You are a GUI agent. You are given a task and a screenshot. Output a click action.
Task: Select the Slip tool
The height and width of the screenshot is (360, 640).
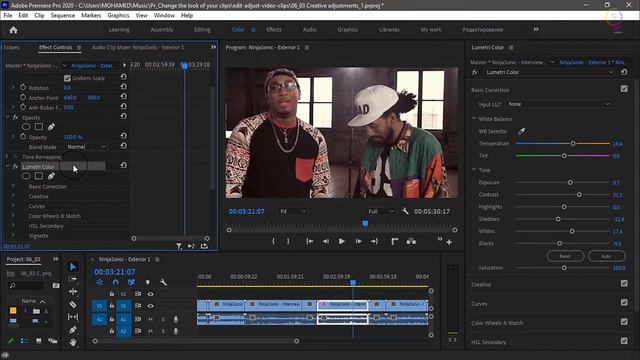tap(73, 317)
